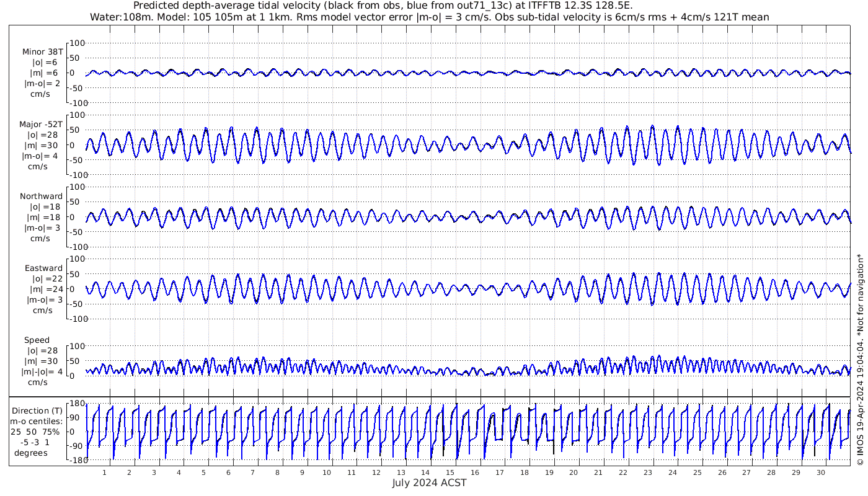868x496 pixels.
Task: Click day 27 on the date axis
Action: [746, 472]
